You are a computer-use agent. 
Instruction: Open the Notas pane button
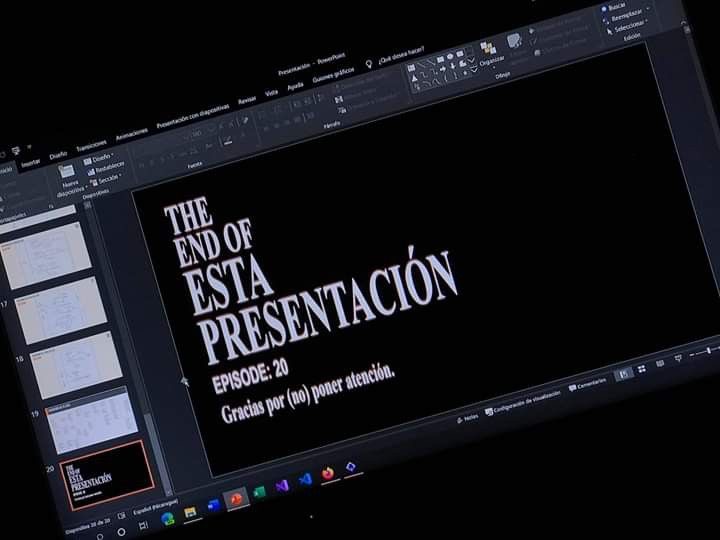click(467, 418)
